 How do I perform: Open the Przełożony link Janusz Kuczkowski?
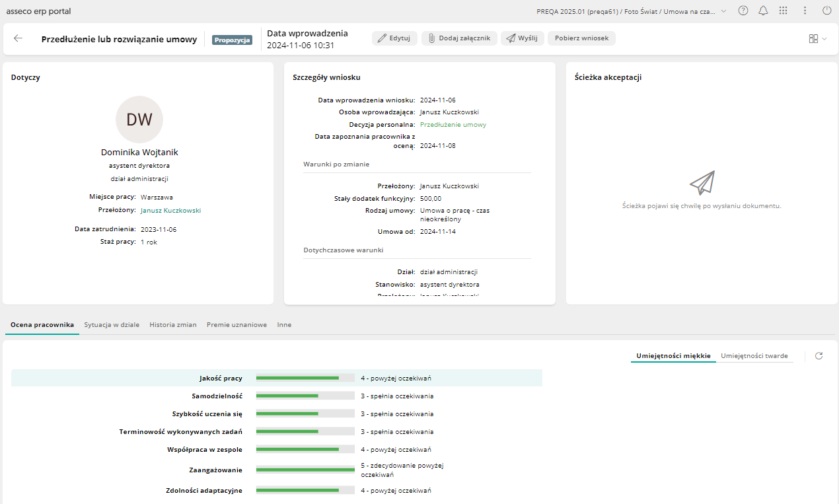(170, 210)
